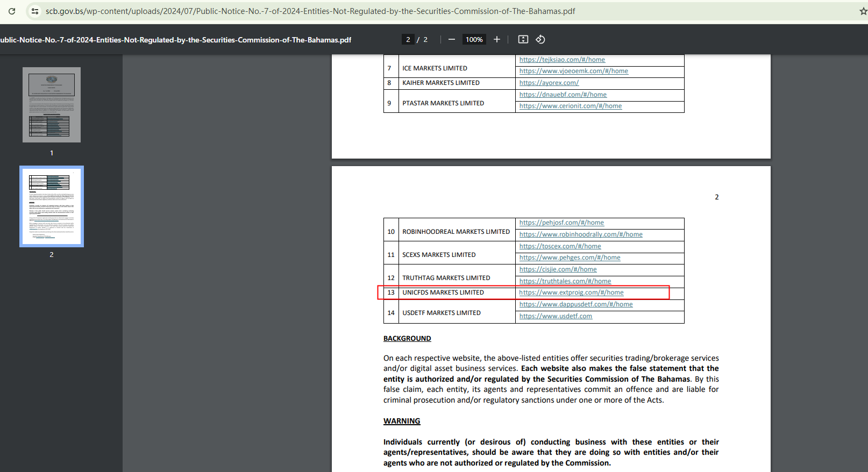Zoom out with the minus icon
The height and width of the screenshot is (472, 868).
click(452, 39)
